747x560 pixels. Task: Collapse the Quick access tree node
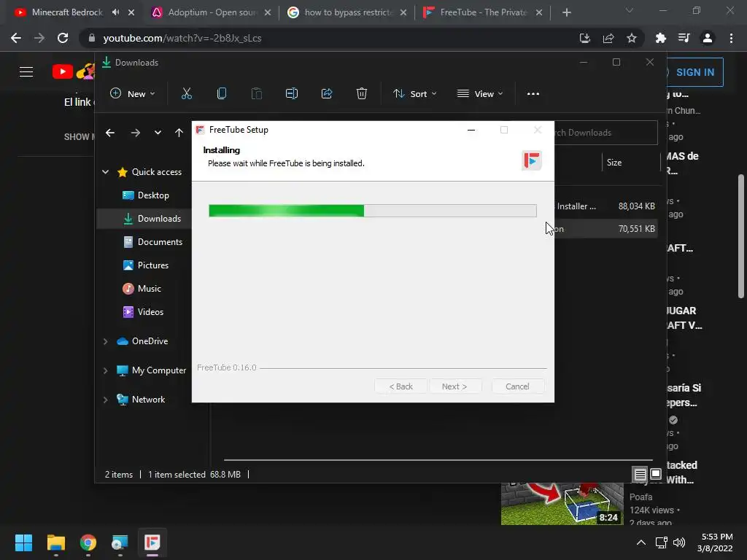point(105,172)
